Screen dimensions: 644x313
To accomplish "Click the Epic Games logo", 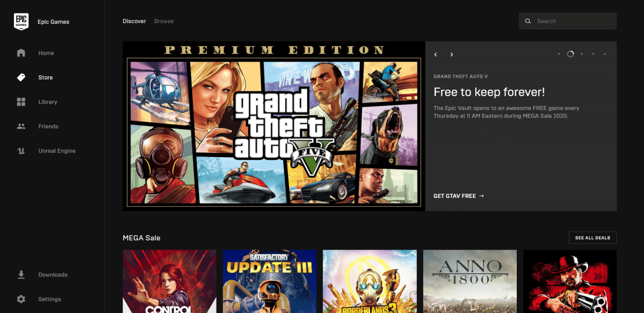I will click(21, 21).
